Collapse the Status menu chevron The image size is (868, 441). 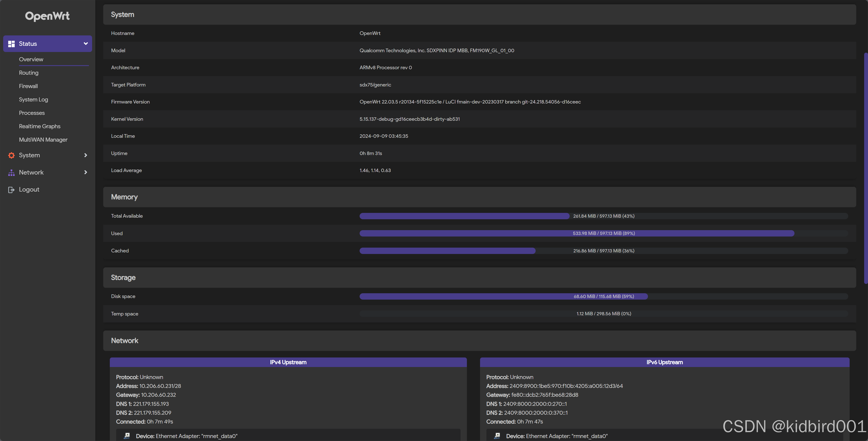tap(86, 44)
